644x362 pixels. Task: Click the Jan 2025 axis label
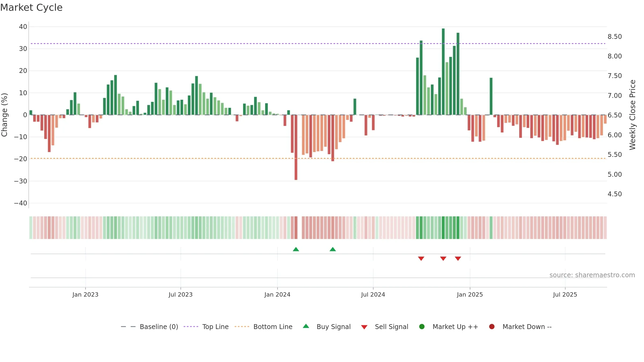470,295
